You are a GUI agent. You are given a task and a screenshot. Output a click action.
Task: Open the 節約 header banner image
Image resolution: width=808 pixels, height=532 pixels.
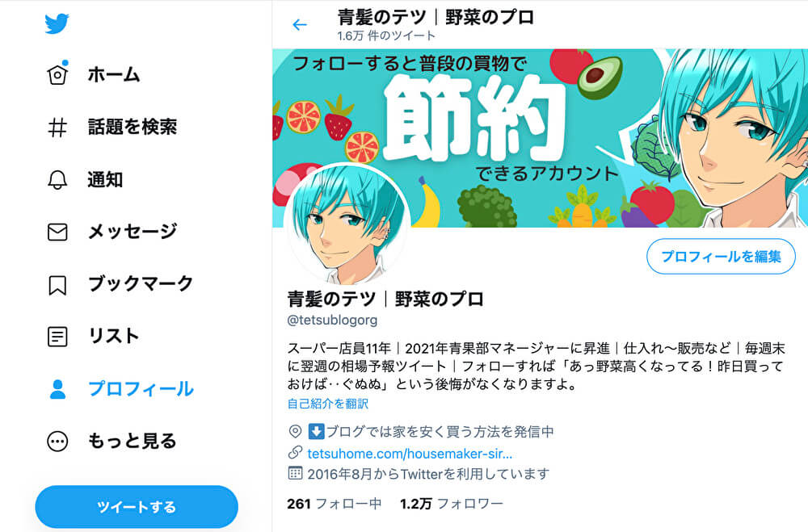(540, 138)
